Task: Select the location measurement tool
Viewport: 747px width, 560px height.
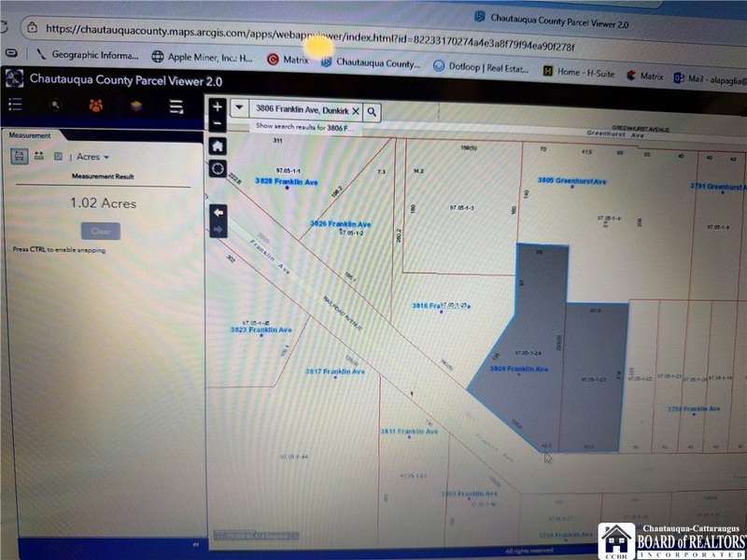Action: coord(57,157)
